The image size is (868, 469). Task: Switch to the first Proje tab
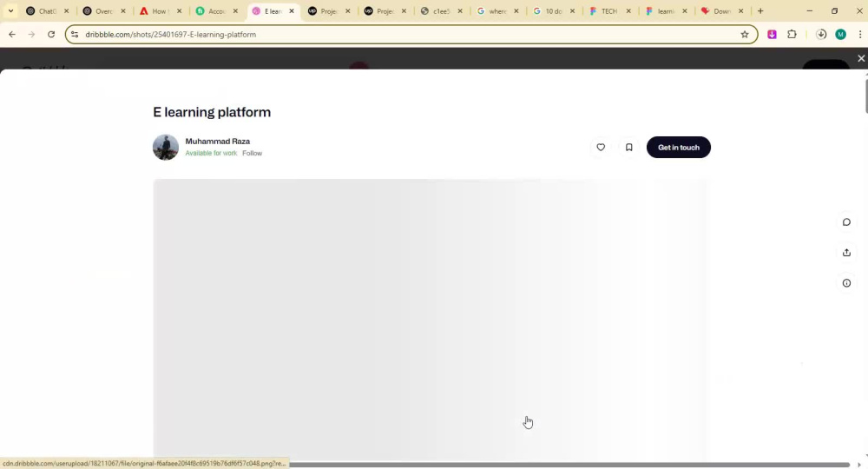(329, 11)
